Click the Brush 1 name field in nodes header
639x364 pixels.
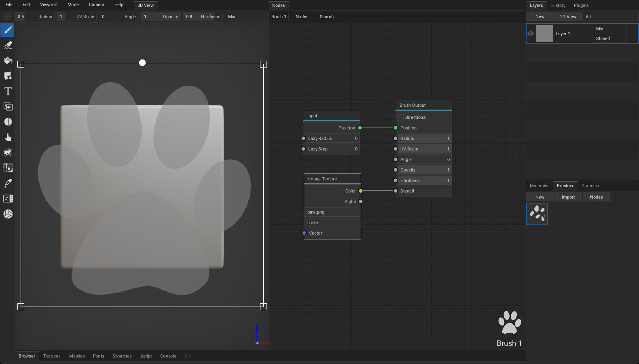(x=279, y=17)
